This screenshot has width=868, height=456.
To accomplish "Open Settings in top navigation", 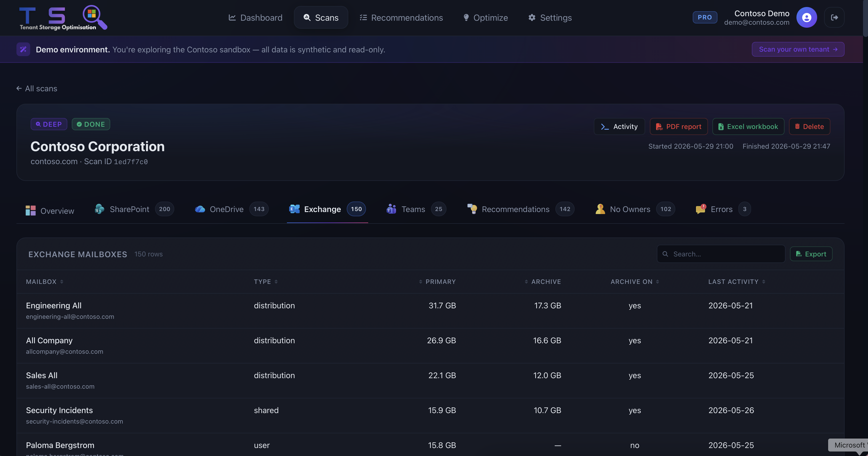I will pos(550,17).
